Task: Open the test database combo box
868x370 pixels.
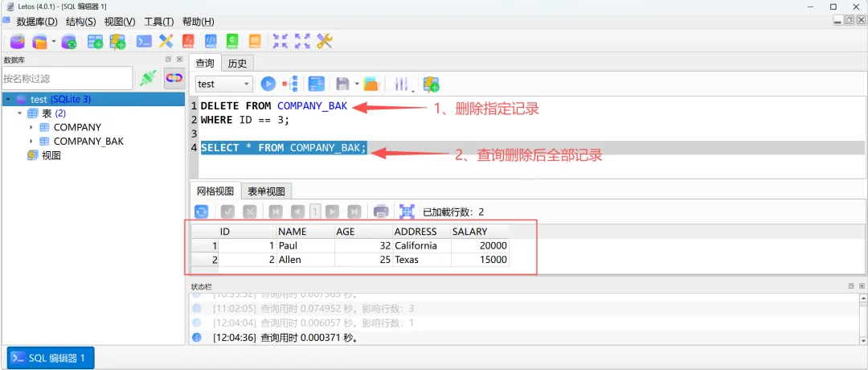Action: pos(224,84)
